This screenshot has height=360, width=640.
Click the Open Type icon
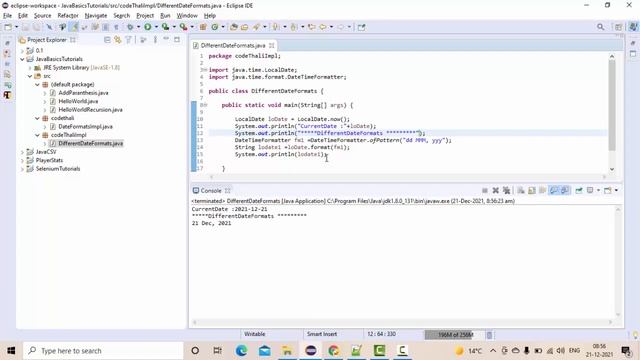[233, 27]
